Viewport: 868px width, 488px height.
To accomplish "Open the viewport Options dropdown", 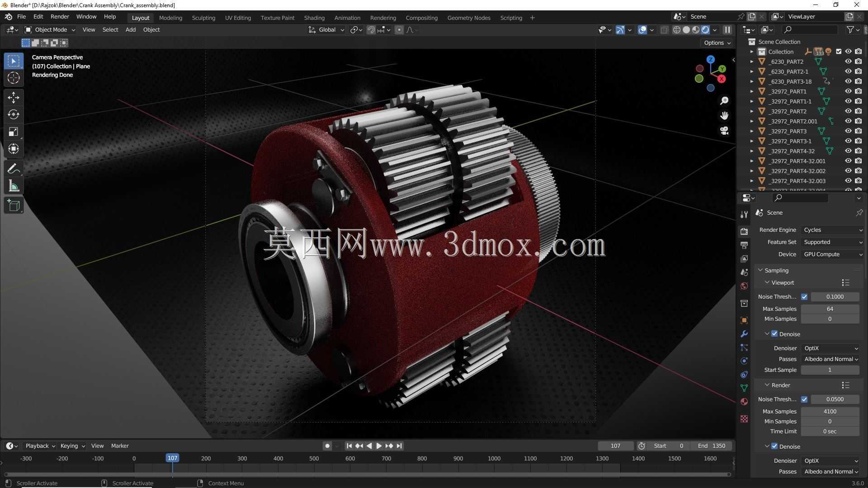I will [717, 43].
